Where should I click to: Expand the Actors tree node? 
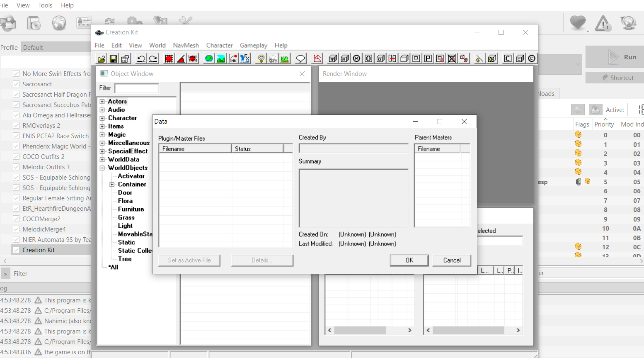point(102,102)
